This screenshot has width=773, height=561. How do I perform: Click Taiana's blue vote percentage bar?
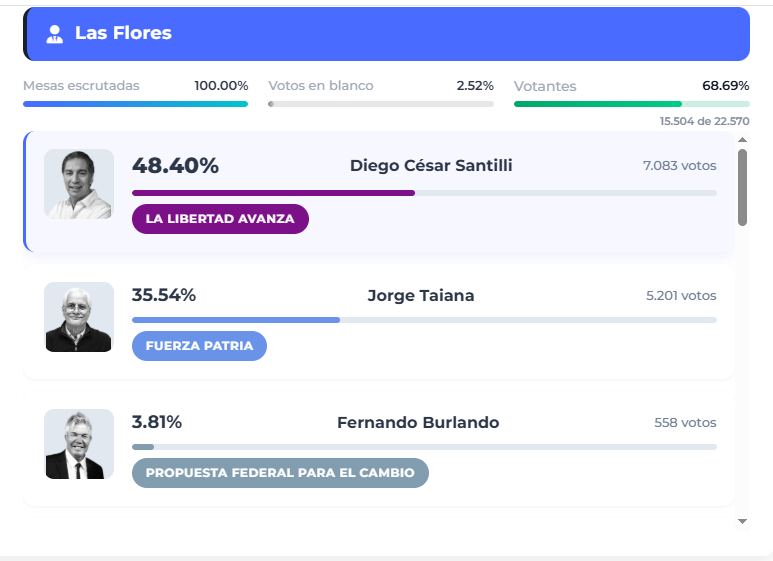236,320
